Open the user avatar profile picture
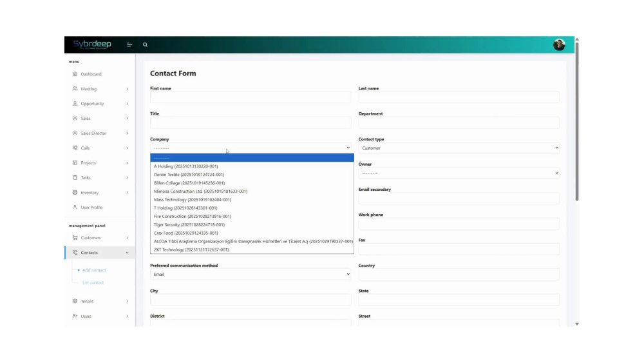 [x=559, y=44]
